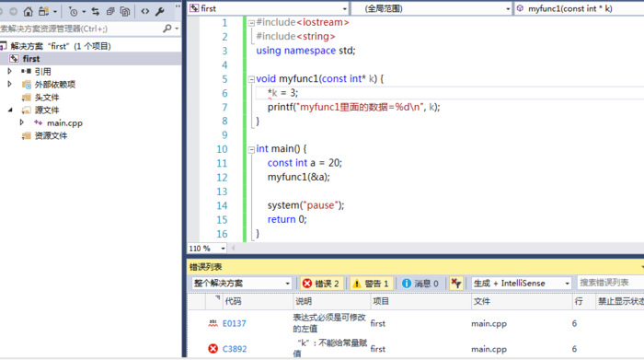Toggle the 警告 1 warnings filter
The height and width of the screenshot is (360, 644).
point(372,284)
